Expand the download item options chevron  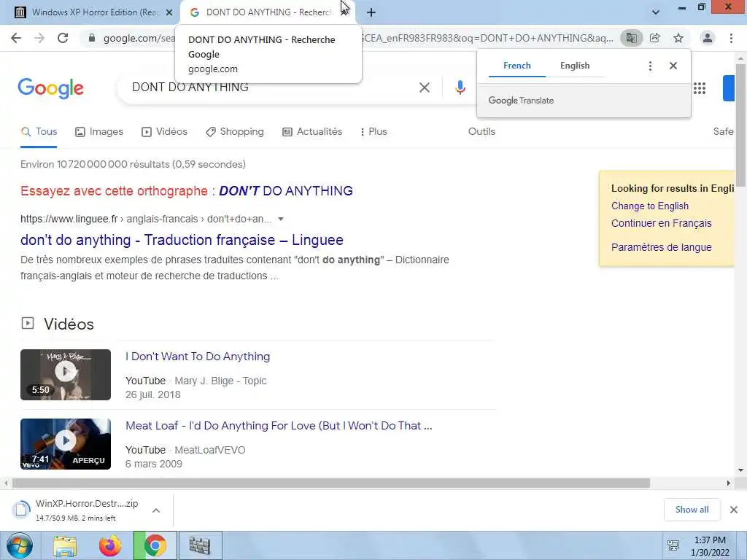point(156,510)
